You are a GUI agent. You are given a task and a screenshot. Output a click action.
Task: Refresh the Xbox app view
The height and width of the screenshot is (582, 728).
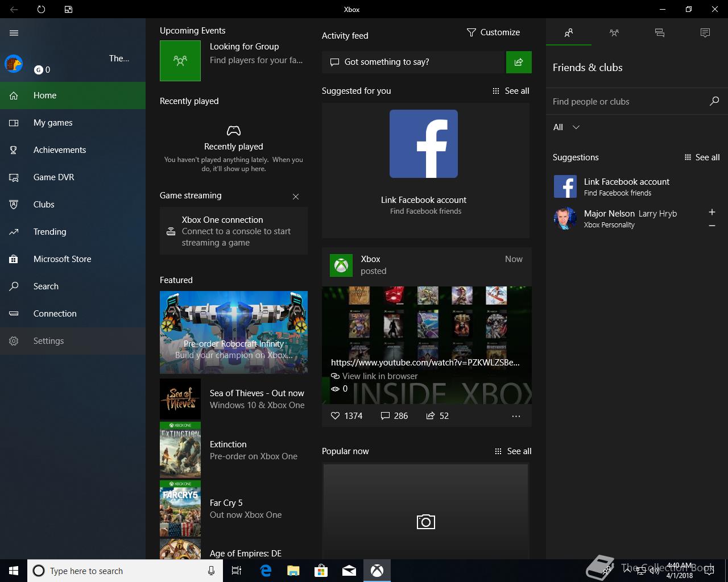click(x=41, y=9)
